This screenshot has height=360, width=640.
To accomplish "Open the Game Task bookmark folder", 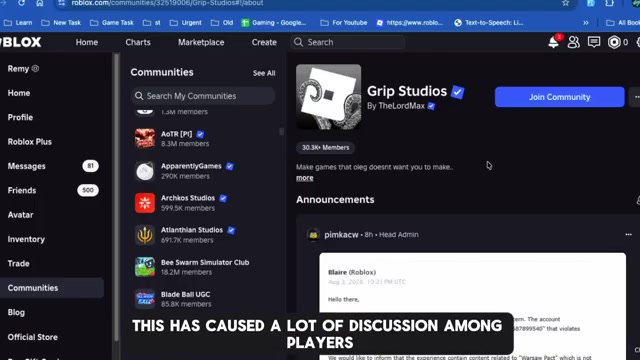I will click(112, 23).
